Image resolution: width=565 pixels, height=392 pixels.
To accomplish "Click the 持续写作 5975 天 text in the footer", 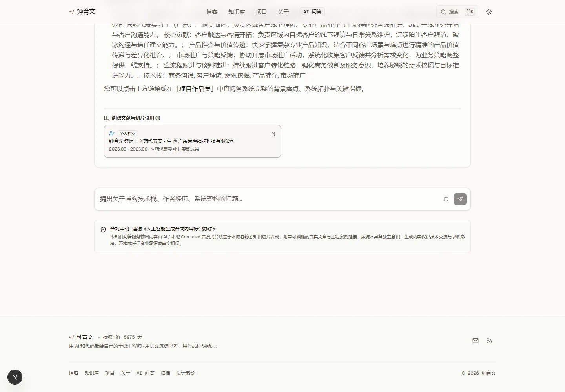I will pyautogui.click(x=122, y=337).
